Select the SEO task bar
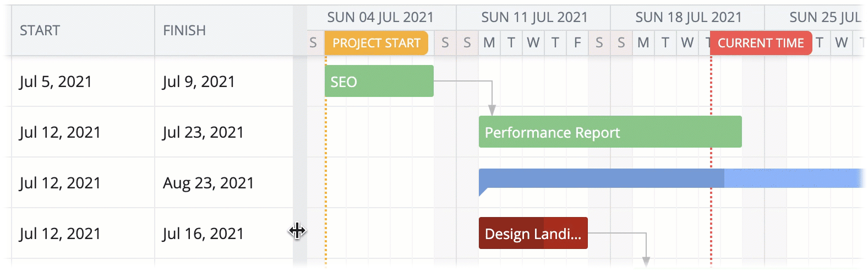 (379, 81)
